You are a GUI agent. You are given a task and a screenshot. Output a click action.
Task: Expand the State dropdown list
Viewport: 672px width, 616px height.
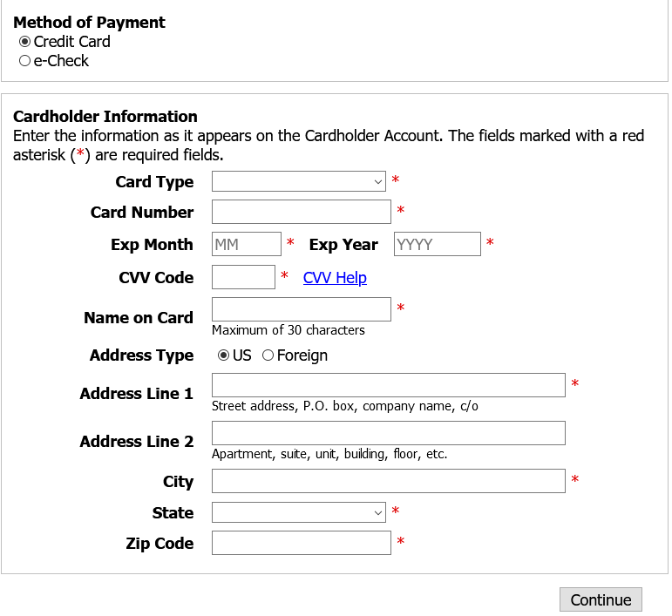tap(299, 512)
